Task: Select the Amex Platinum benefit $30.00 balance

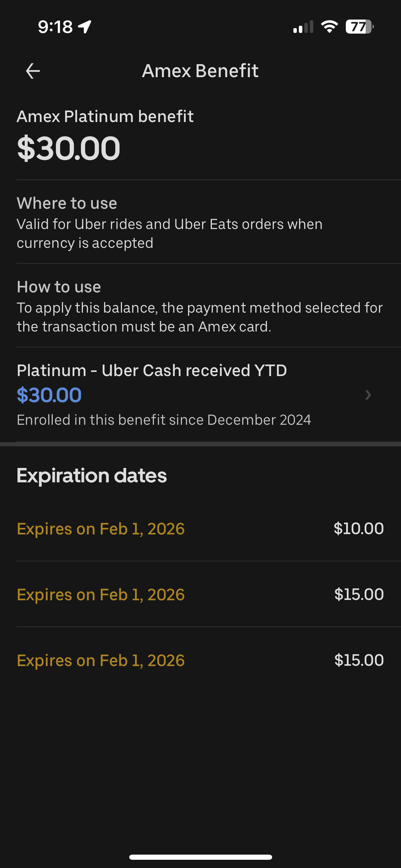Action: tap(69, 148)
